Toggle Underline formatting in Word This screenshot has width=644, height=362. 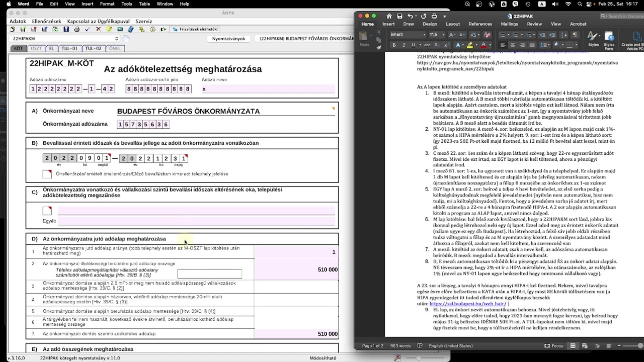[414, 45]
